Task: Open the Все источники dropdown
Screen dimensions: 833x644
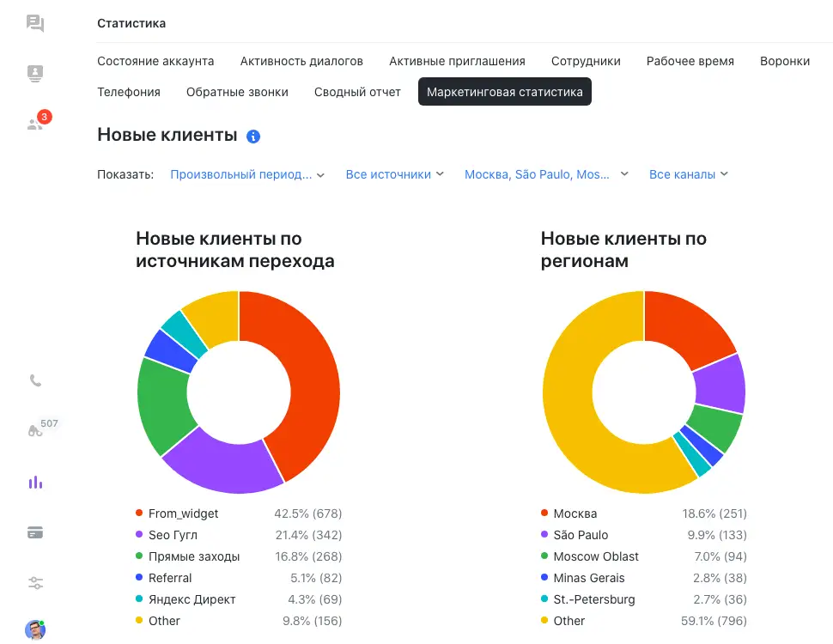Action: click(394, 174)
